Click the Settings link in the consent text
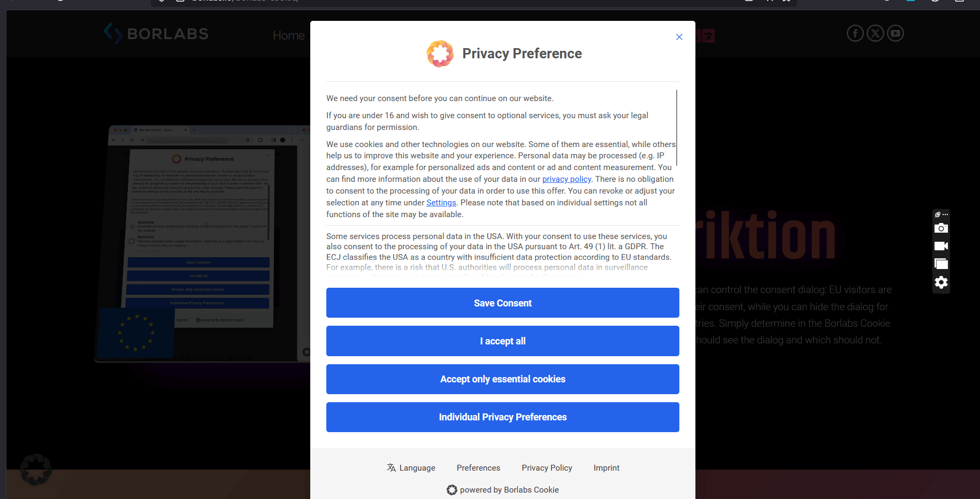Image resolution: width=980 pixels, height=499 pixels. 441,203
